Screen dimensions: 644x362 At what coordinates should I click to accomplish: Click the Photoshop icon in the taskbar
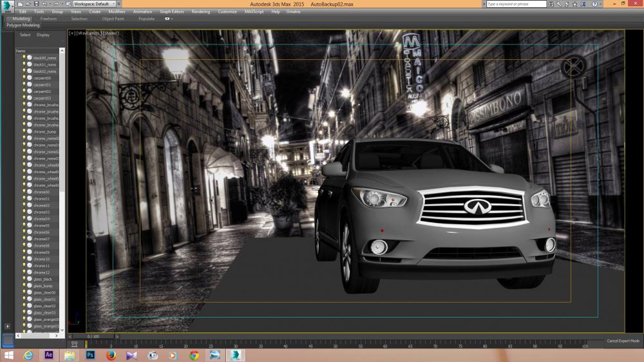91,355
